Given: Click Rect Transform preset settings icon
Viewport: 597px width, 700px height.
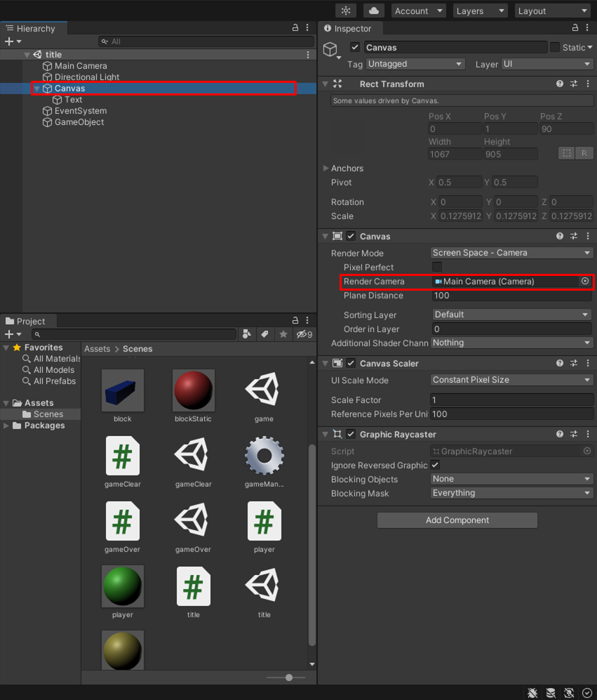Looking at the screenshot, I should click(x=573, y=84).
